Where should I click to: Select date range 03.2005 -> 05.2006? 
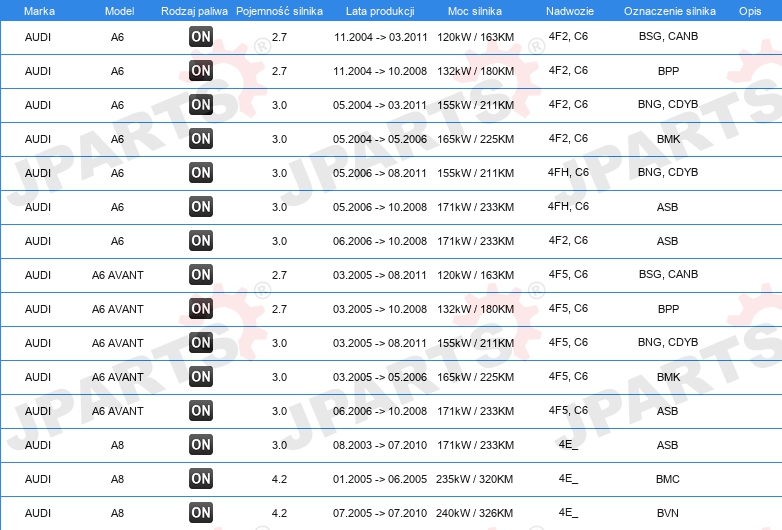click(x=380, y=377)
